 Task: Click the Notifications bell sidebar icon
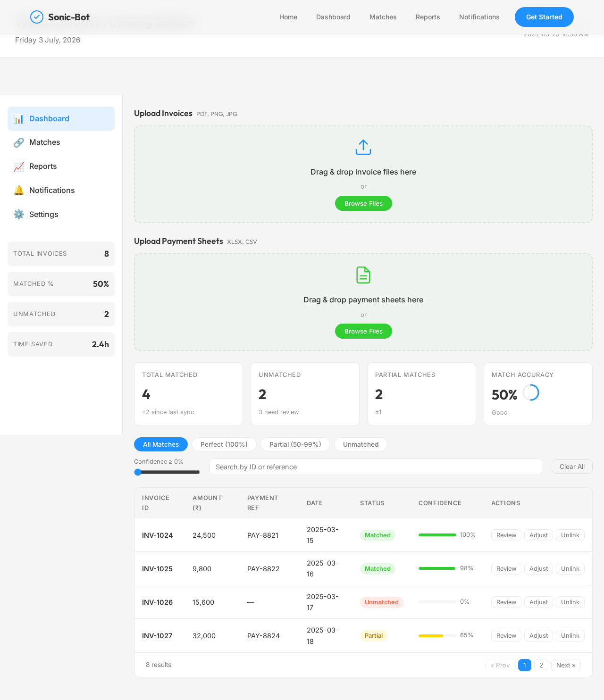tap(19, 191)
